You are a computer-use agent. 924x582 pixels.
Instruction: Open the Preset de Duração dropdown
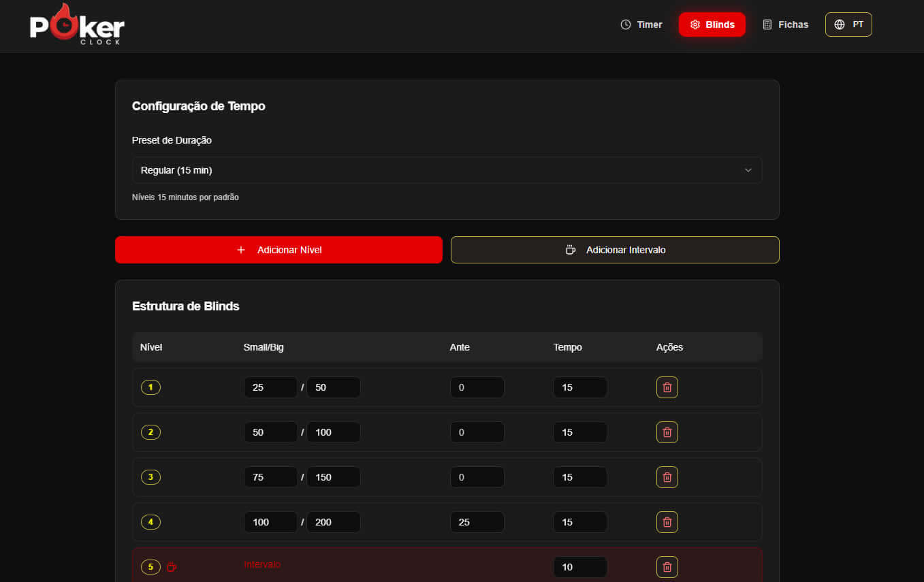(447, 170)
